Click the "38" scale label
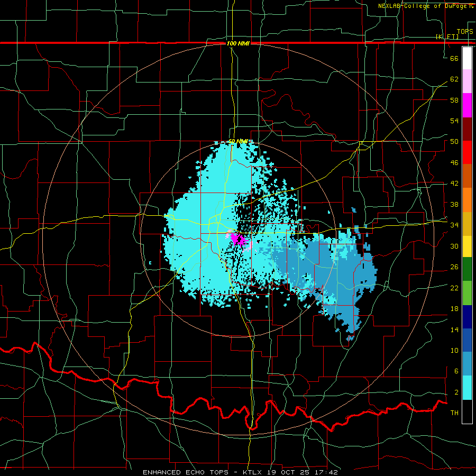The image size is (476, 476). coord(454,204)
